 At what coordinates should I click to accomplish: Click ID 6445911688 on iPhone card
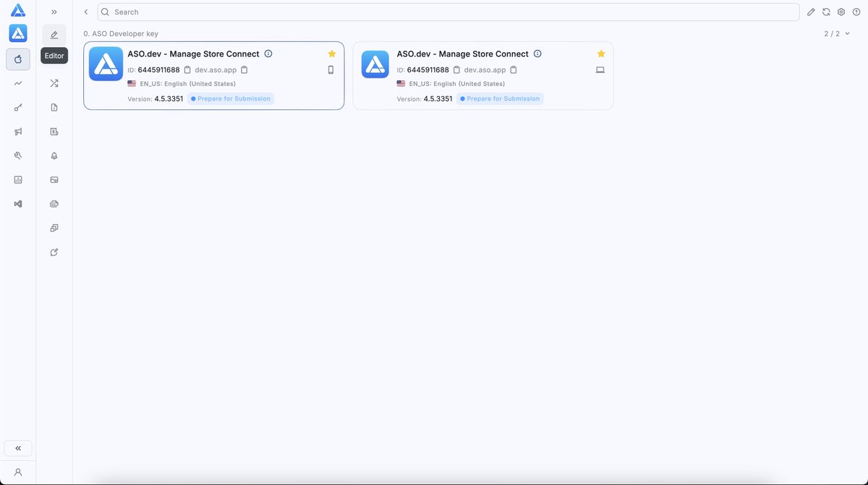pyautogui.click(x=158, y=70)
